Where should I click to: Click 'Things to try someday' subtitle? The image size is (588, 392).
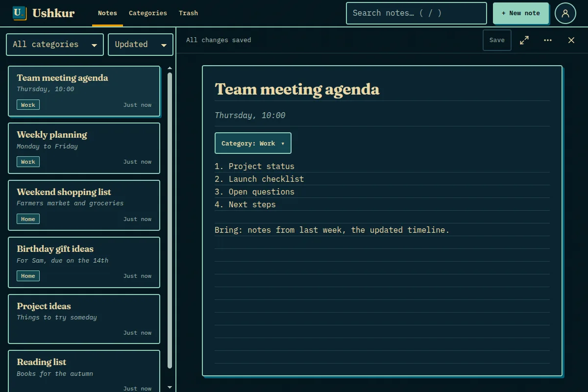57,317
